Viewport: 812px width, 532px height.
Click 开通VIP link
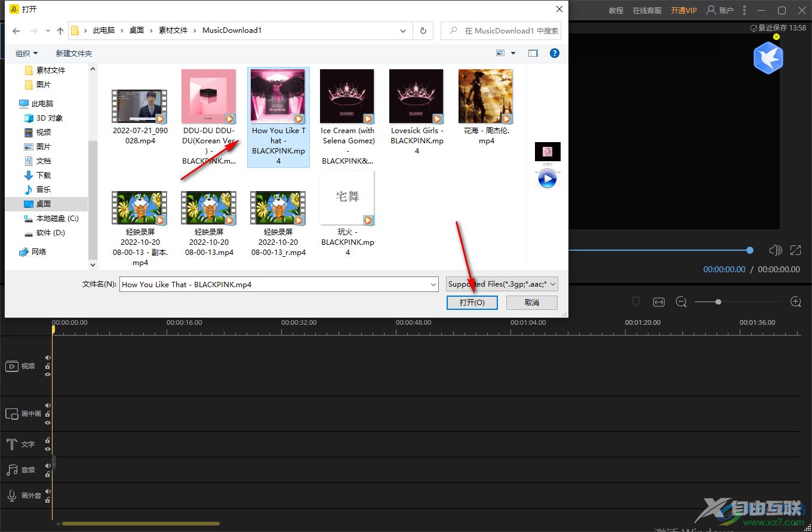coord(684,10)
